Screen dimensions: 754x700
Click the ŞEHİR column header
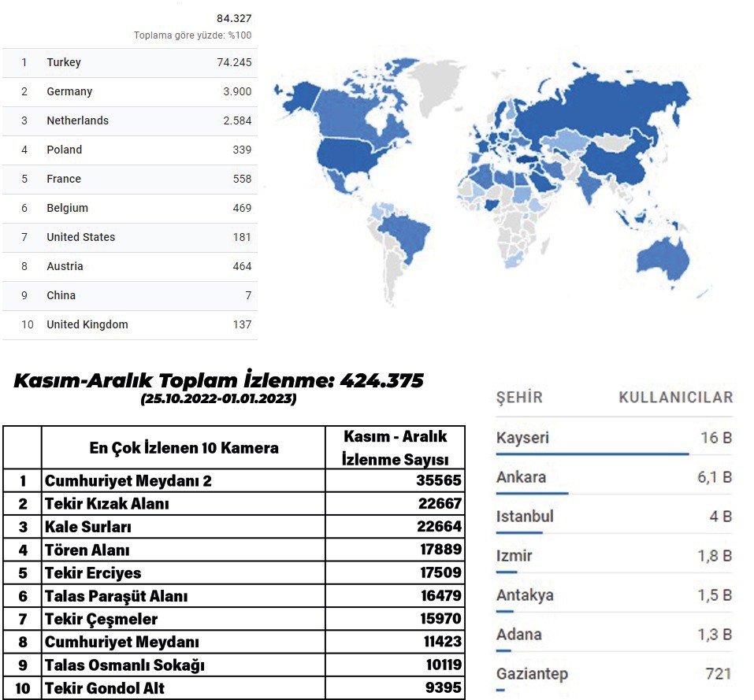click(519, 398)
